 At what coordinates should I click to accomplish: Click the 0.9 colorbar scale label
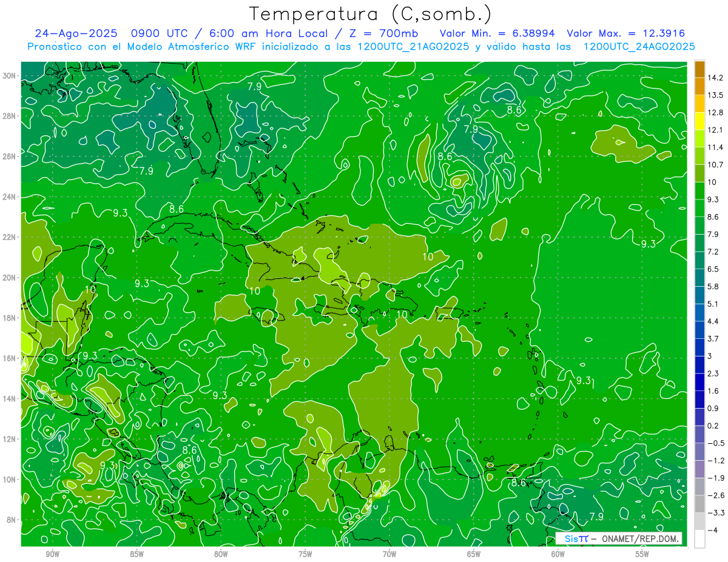click(x=714, y=409)
